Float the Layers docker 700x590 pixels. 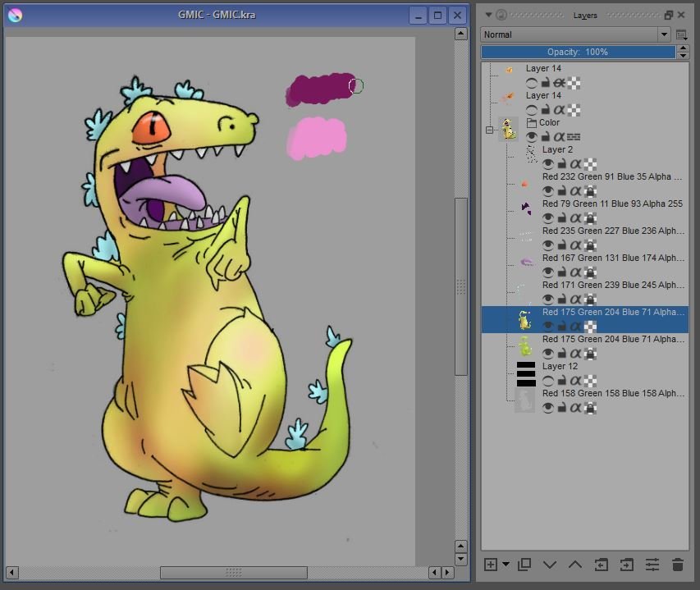point(668,15)
